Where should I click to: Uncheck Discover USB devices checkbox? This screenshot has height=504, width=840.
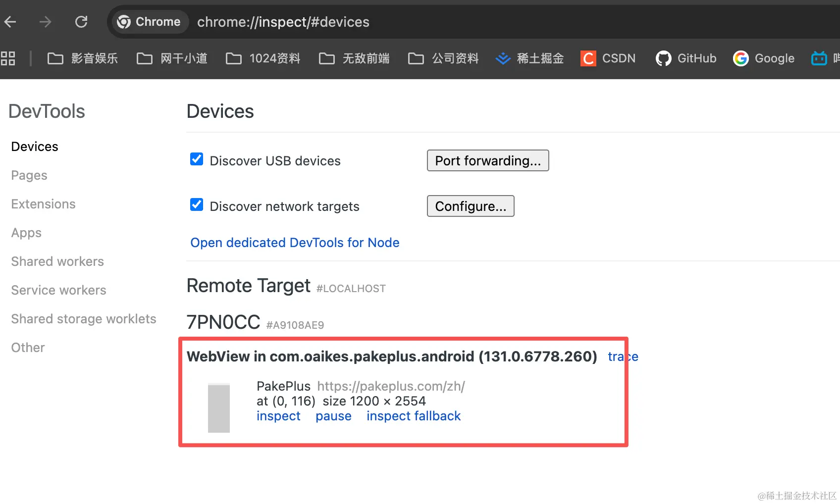(x=197, y=159)
